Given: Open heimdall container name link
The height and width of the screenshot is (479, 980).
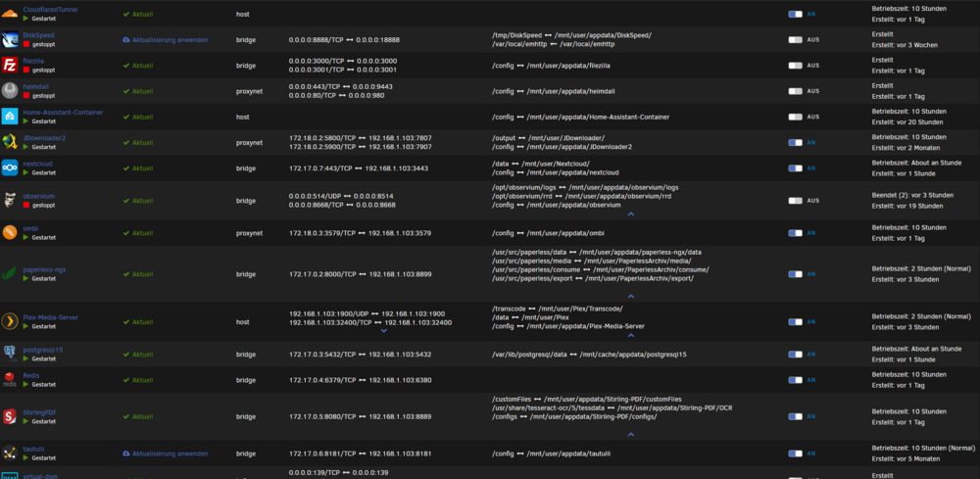Looking at the screenshot, I should (35, 86).
